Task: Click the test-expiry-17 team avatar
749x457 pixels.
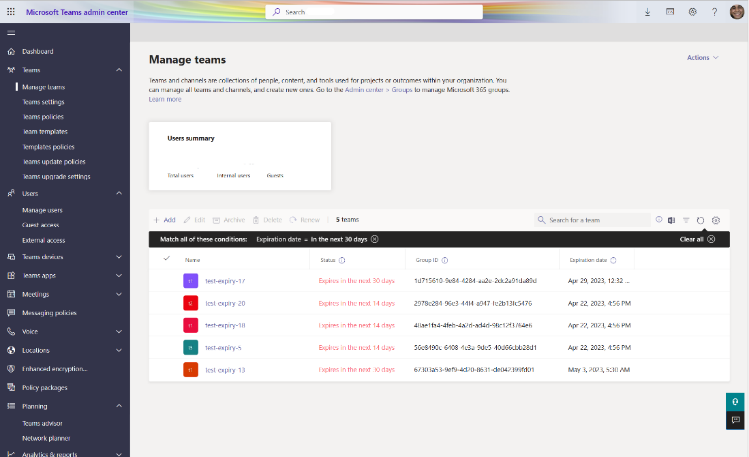Action: [x=191, y=281]
